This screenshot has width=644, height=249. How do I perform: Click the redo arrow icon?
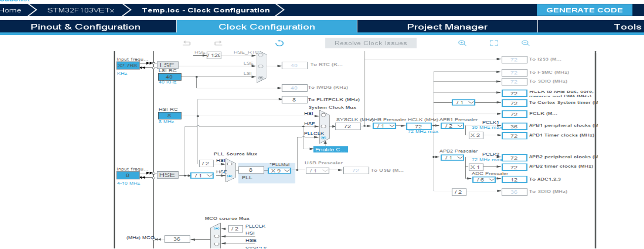pyautogui.click(x=218, y=43)
